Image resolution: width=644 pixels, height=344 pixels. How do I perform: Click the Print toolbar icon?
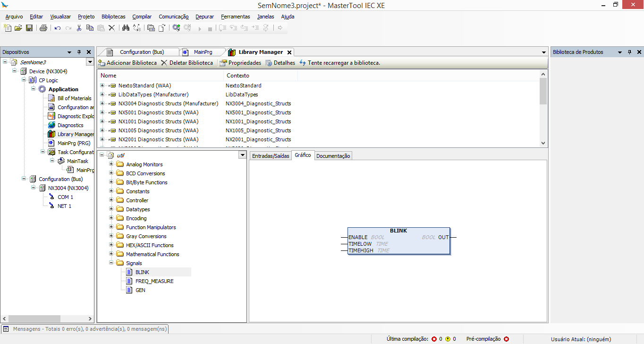pyautogui.click(x=43, y=28)
